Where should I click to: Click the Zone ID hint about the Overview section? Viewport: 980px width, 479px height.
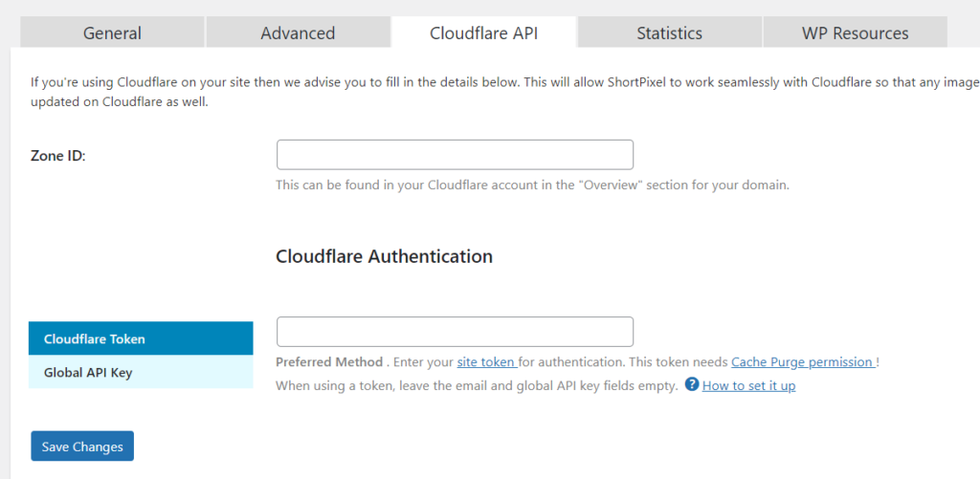point(533,185)
